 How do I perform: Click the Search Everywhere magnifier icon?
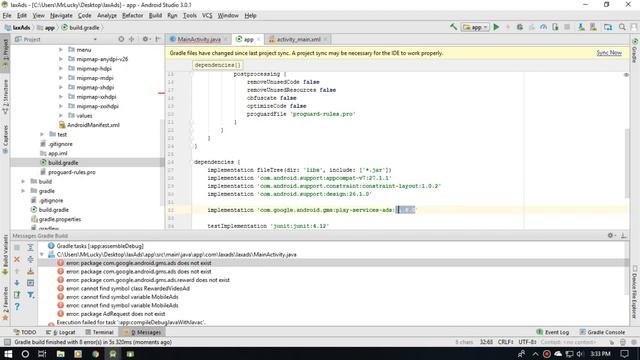(x=622, y=27)
